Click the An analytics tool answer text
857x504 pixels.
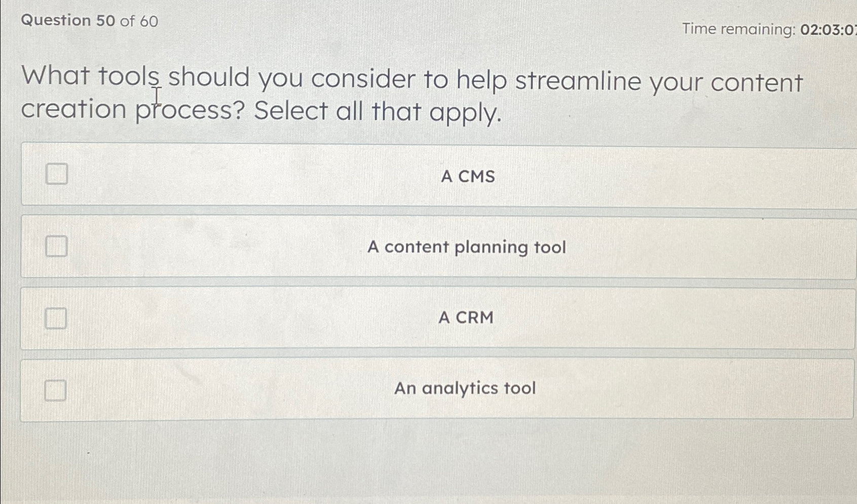tap(465, 388)
